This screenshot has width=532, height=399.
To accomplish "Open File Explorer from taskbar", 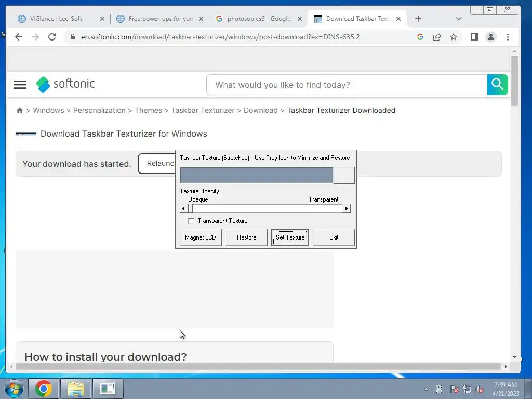I will pos(76,389).
